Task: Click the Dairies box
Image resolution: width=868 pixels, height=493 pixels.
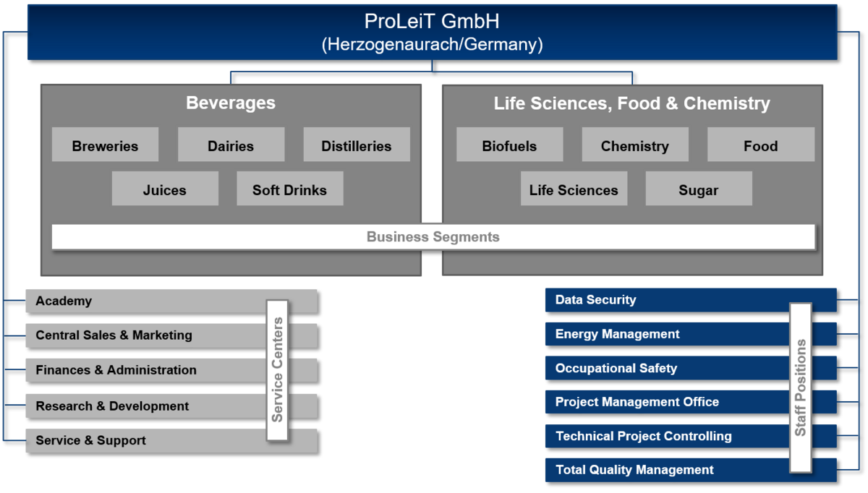Action: [x=231, y=145]
